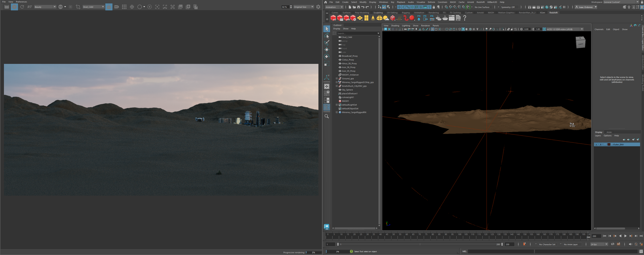The height and width of the screenshot is (255, 644).
Task: Toggle the P playback box of Outer_ENV layer
Action: coord(601,145)
